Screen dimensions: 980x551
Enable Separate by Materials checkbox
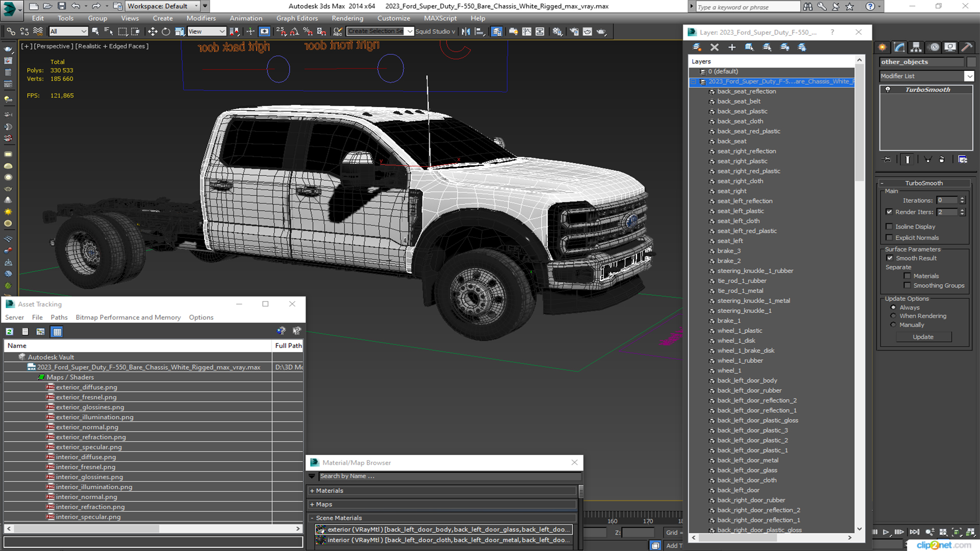pyautogui.click(x=907, y=276)
